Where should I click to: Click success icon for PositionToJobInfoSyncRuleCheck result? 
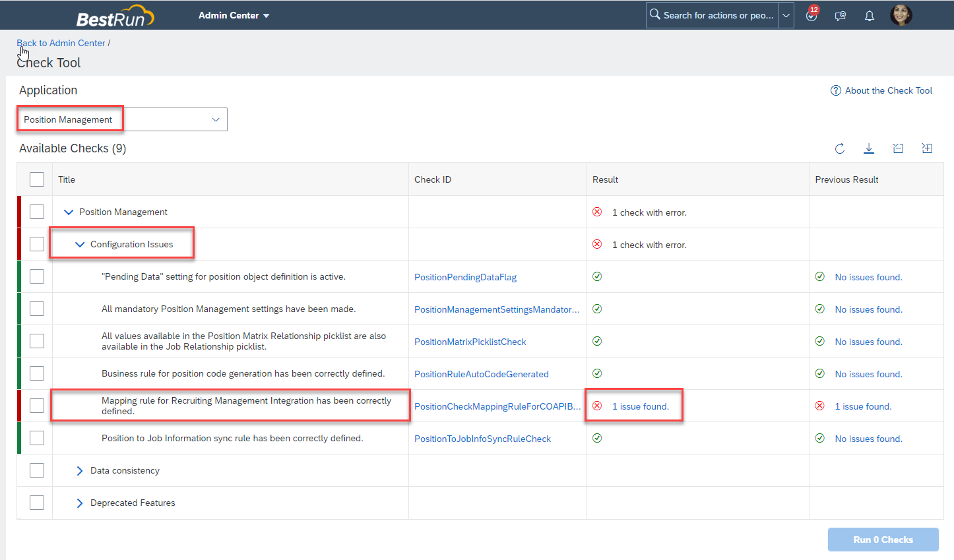[597, 438]
